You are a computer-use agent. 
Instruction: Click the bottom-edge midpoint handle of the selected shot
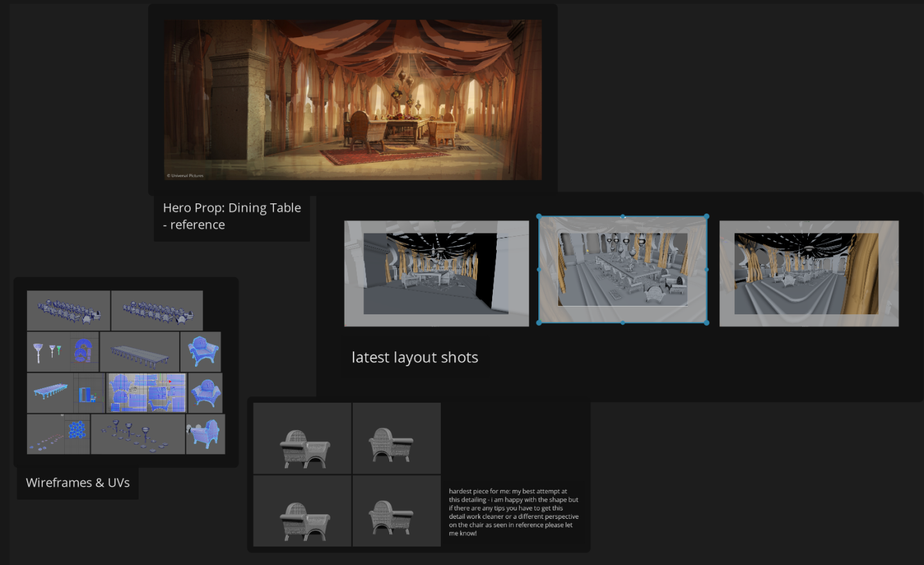pos(622,323)
